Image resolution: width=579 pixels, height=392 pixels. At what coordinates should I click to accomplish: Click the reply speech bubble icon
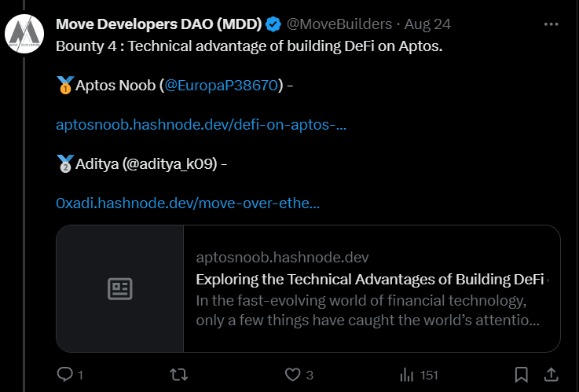point(65,374)
